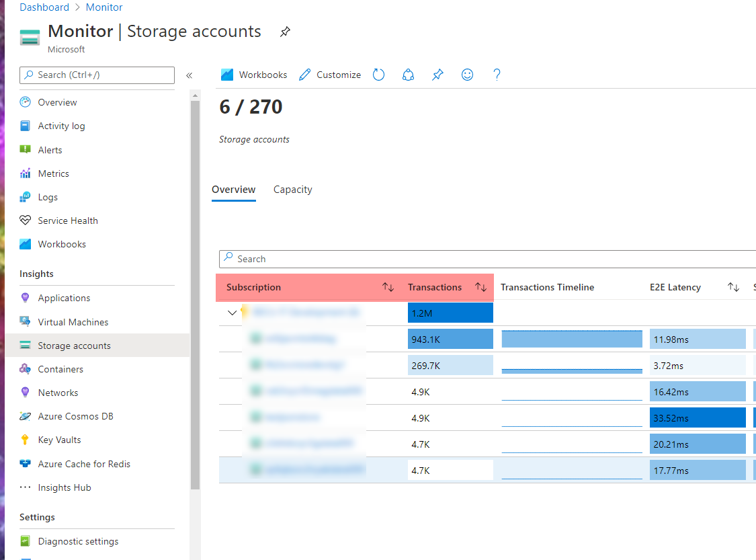
Task: Switch to the Capacity tab
Action: tap(292, 190)
